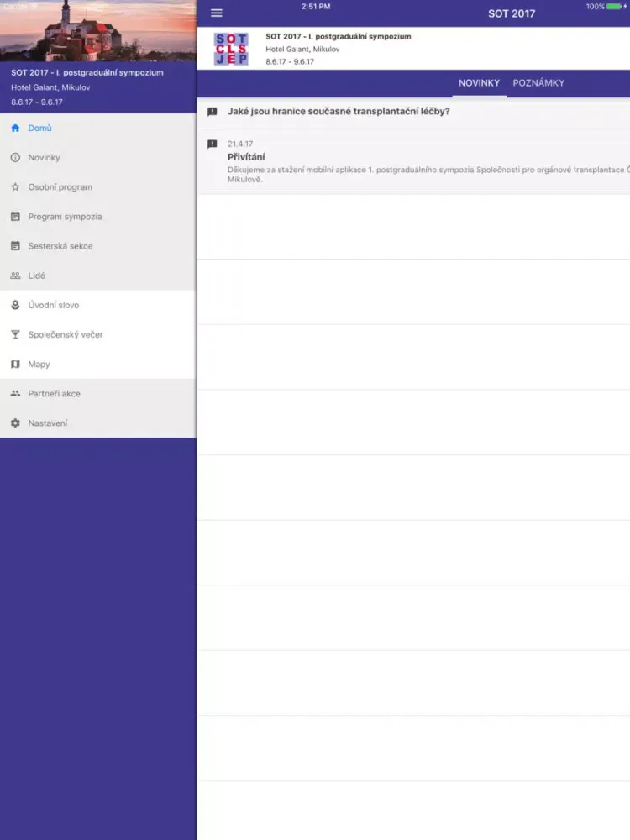Image resolution: width=630 pixels, height=840 pixels.
Task: Open Lidé menu item
Action: (x=98, y=276)
